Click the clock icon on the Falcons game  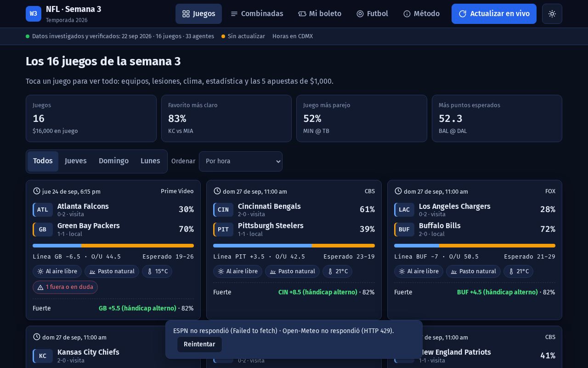tap(36, 191)
